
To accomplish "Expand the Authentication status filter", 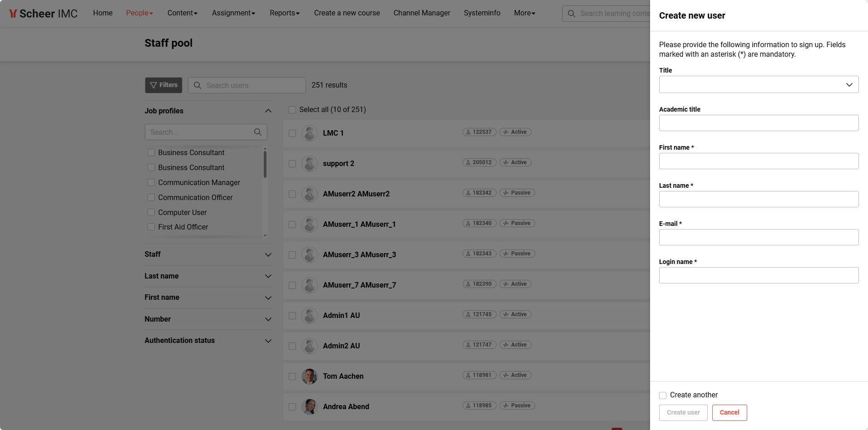I will point(268,341).
